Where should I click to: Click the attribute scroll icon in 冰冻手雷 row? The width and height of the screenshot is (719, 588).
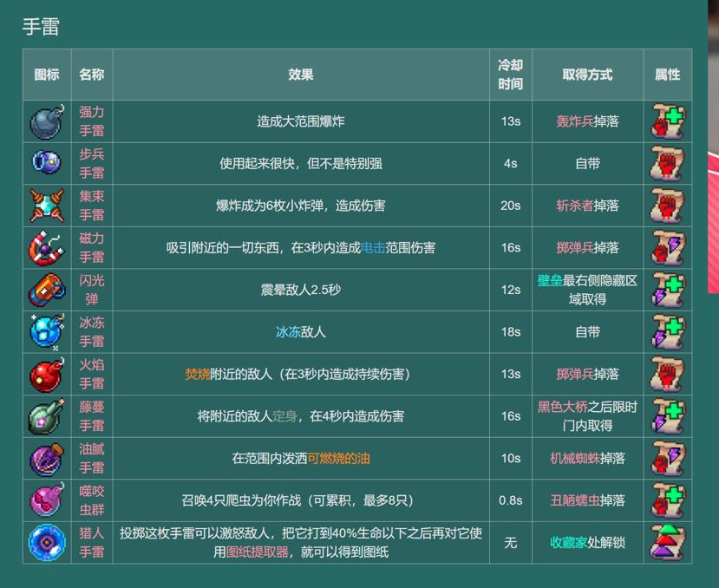click(668, 332)
